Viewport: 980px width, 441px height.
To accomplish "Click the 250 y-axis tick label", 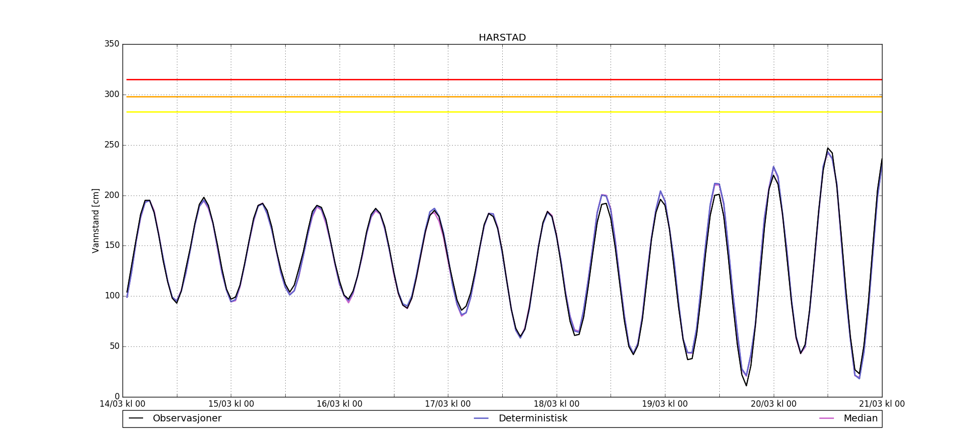I will (x=112, y=145).
